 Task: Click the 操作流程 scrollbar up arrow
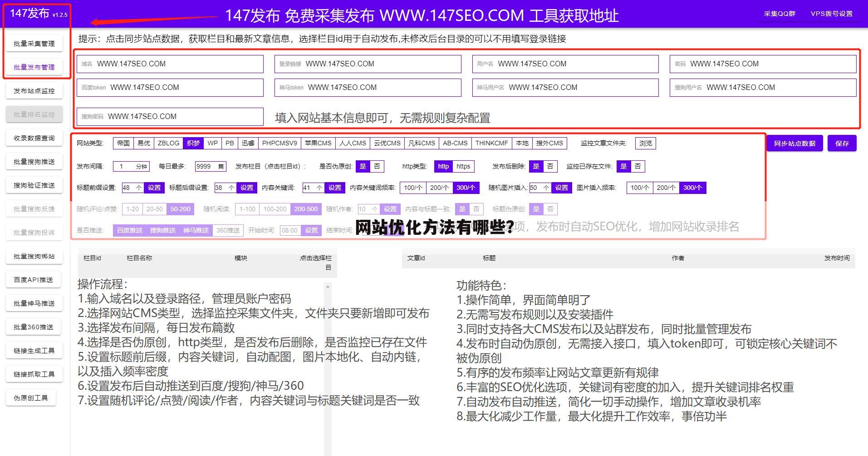point(328,287)
